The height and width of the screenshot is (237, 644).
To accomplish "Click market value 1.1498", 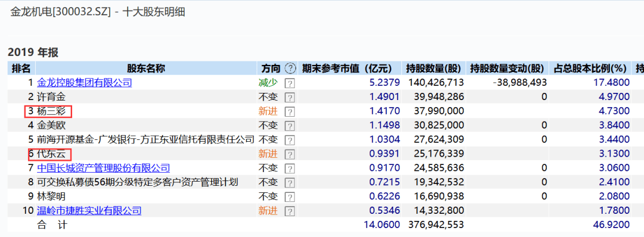I will pyautogui.click(x=385, y=125).
